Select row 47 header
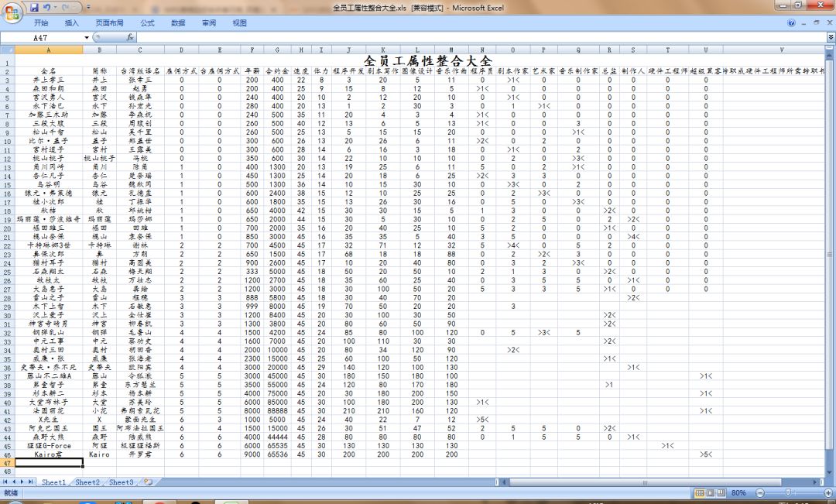 point(8,463)
